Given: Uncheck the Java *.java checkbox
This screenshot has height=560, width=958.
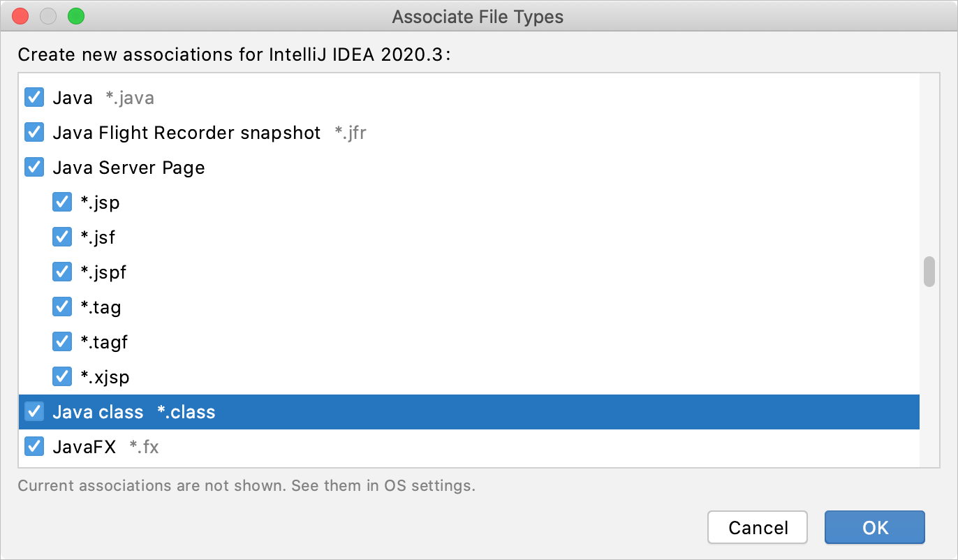Looking at the screenshot, I should 34,97.
